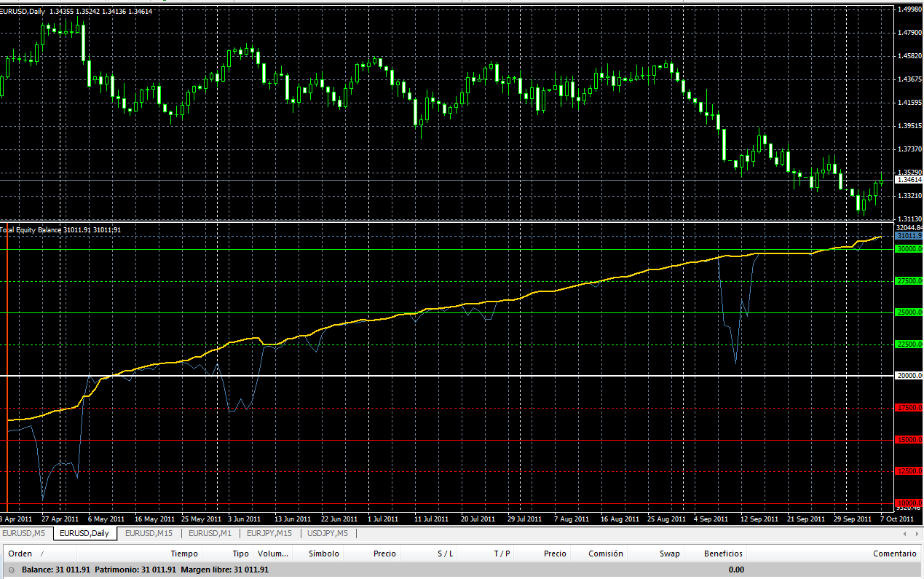Select the EURUSD,Daily chart tab
The width and height of the screenshot is (924, 579).
tap(84, 533)
